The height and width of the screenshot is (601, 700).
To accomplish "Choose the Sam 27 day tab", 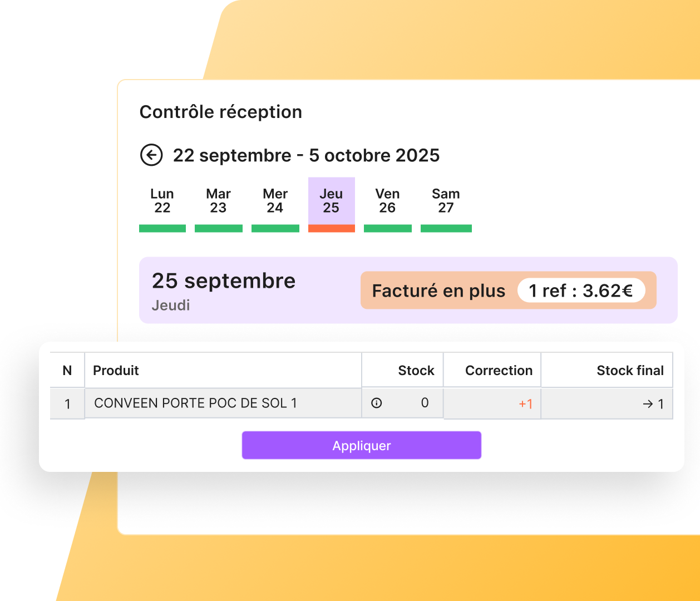I will (446, 201).
